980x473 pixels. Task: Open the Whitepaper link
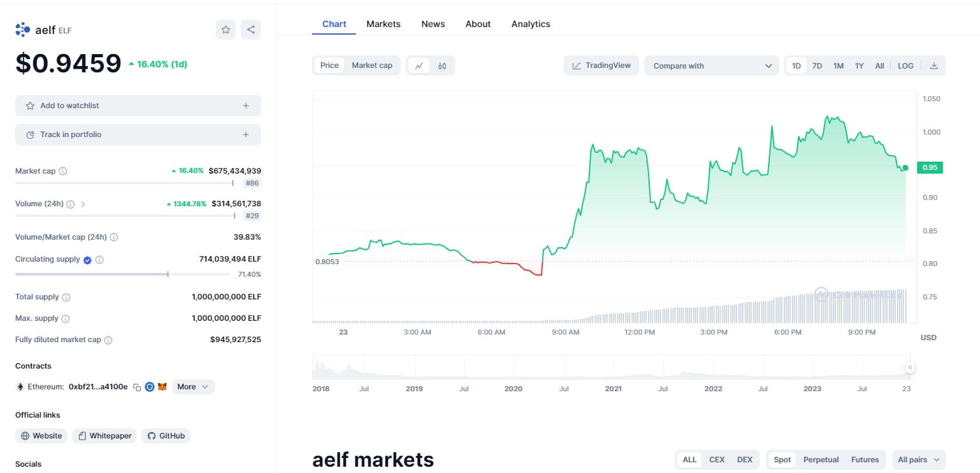pyautogui.click(x=104, y=436)
